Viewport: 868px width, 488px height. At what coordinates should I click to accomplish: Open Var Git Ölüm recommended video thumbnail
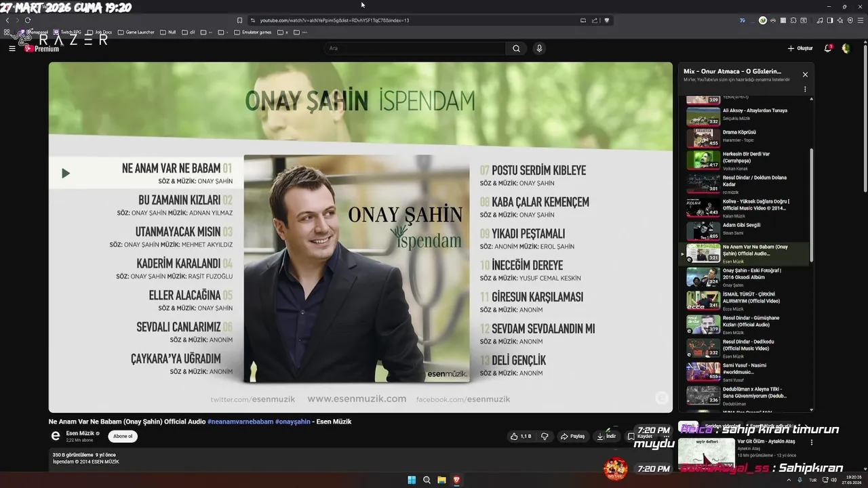[706, 453]
